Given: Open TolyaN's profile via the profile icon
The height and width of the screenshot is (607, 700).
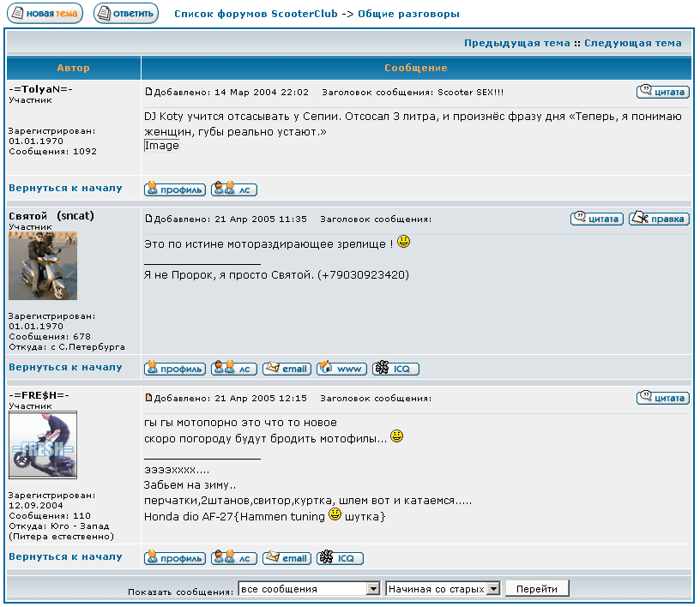Looking at the screenshot, I should coord(175,189).
